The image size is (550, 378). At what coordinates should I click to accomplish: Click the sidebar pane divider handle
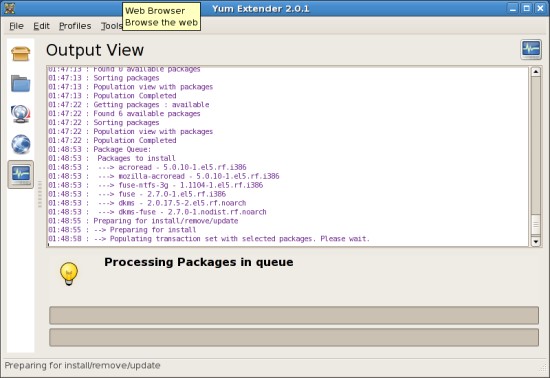(40, 194)
